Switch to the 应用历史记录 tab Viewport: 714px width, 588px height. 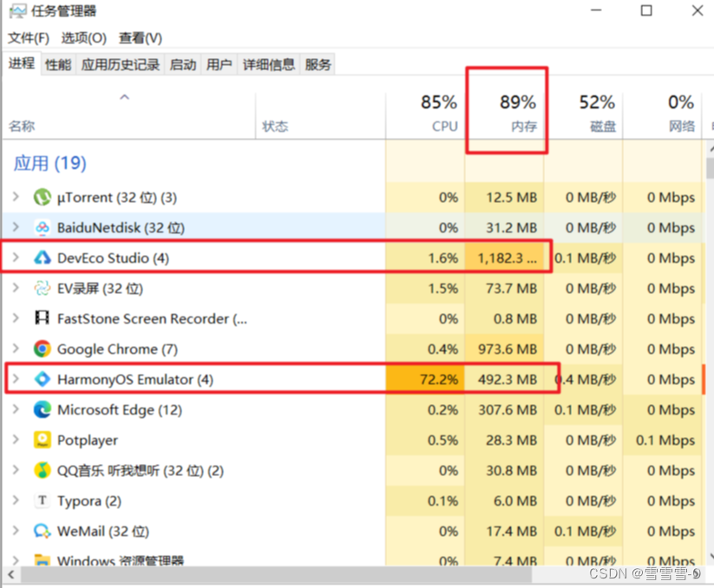(x=121, y=65)
